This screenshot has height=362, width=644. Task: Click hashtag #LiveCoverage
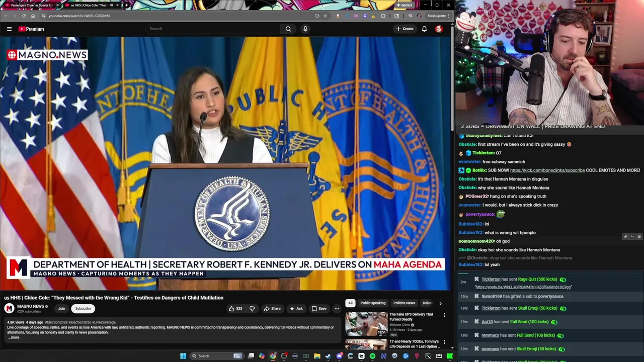pyautogui.click(x=104, y=322)
